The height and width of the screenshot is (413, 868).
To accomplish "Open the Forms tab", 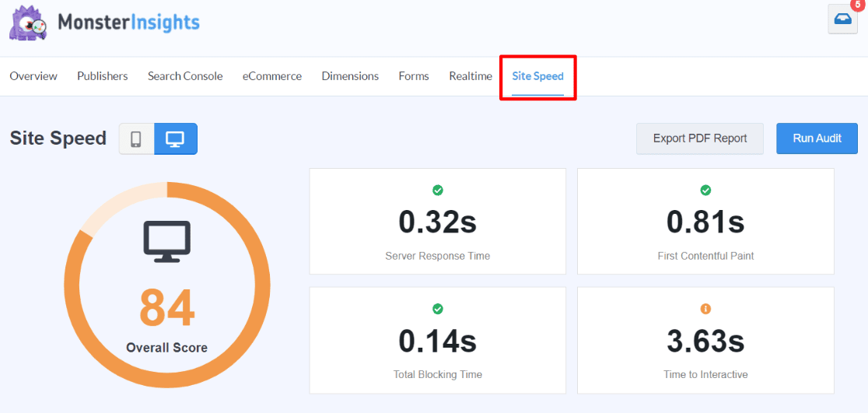I will (x=414, y=76).
